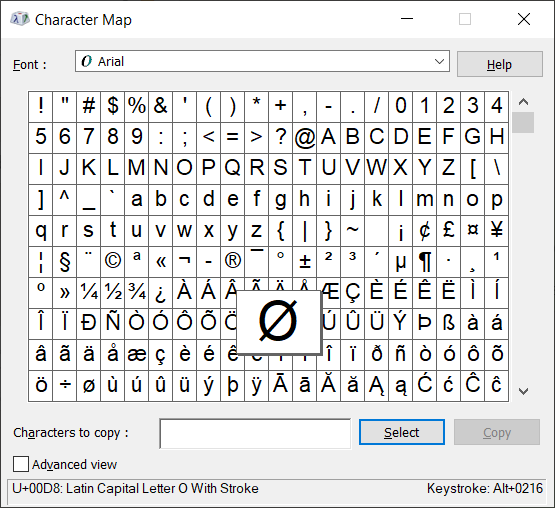The height and width of the screenshot is (508, 555).
Task: Open the Help button
Action: (x=499, y=64)
